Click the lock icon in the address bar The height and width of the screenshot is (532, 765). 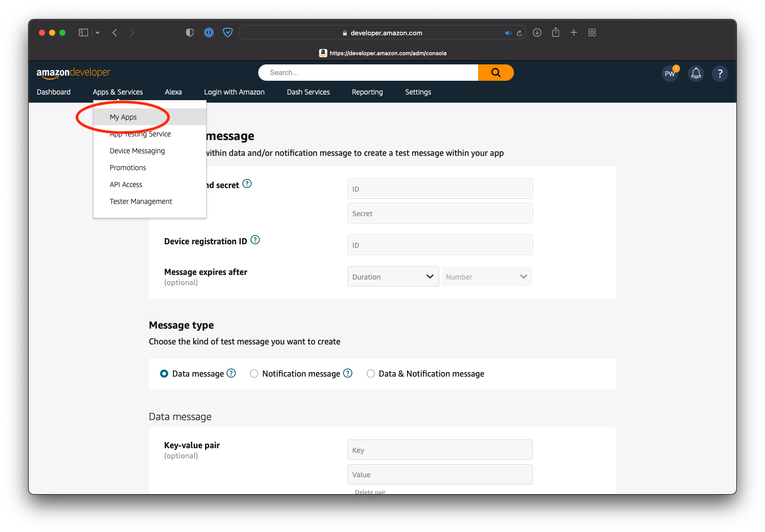[345, 33]
